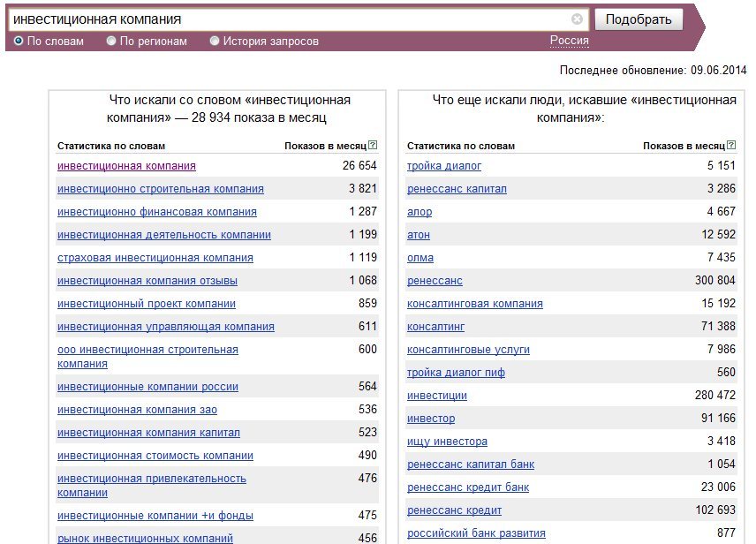Viewport: 756px width, 544px height.
Task: Click the impressions value '5 151'
Action: [722, 165]
